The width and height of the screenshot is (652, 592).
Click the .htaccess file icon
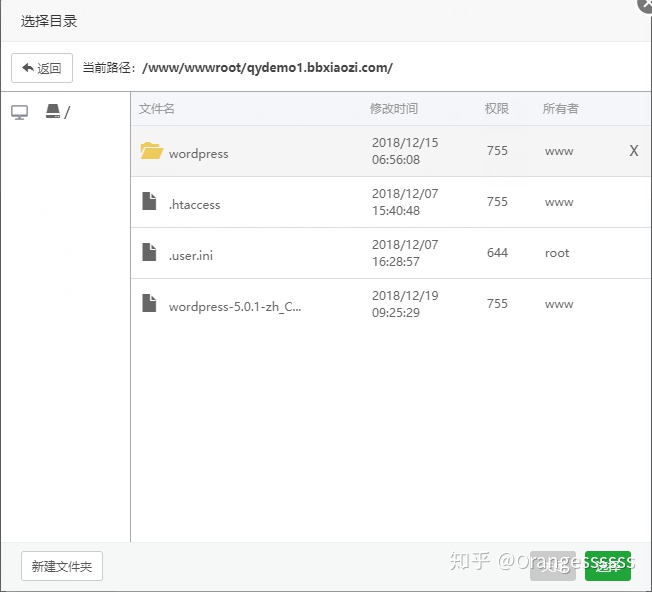tap(149, 201)
